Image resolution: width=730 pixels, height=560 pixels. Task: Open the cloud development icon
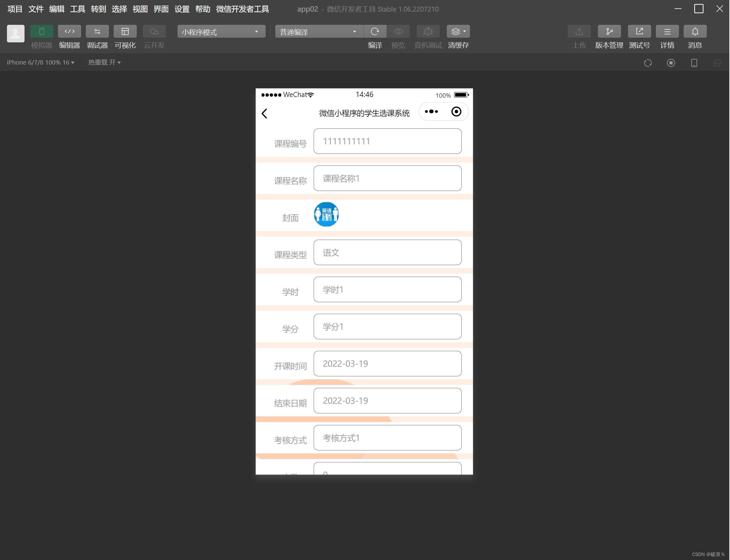154,31
